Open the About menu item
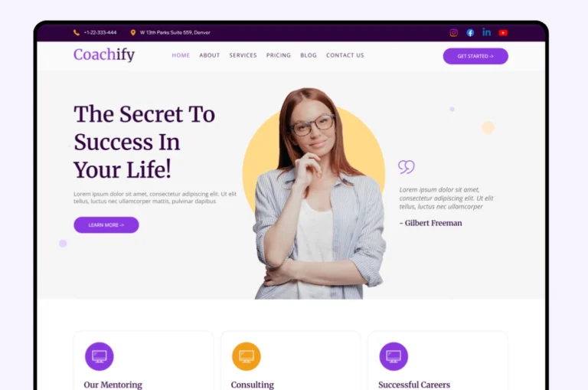 [210, 55]
